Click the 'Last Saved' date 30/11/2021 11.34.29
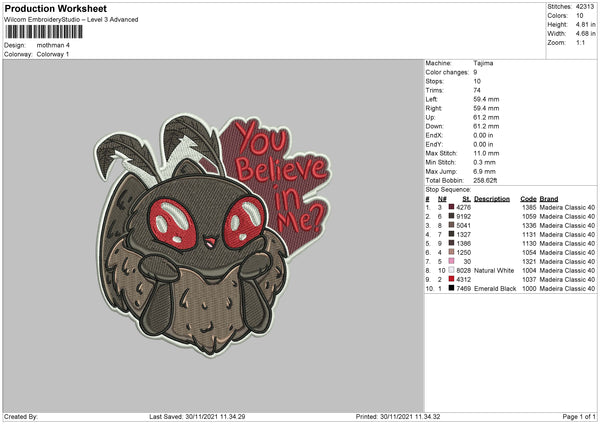600x424 pixels. tap(215, 416)
